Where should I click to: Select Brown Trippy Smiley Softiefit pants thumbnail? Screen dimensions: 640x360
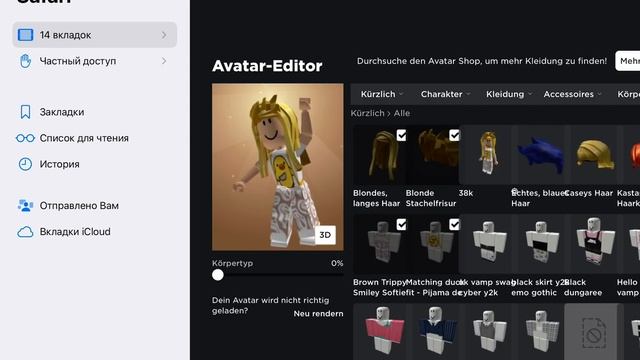click(380, 244)
